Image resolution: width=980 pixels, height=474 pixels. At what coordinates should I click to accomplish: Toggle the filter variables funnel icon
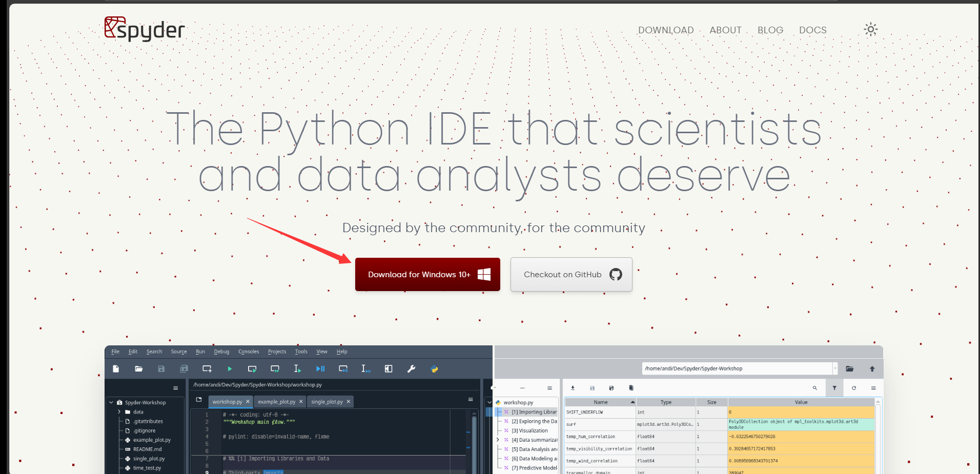click(x=834, y=388)
